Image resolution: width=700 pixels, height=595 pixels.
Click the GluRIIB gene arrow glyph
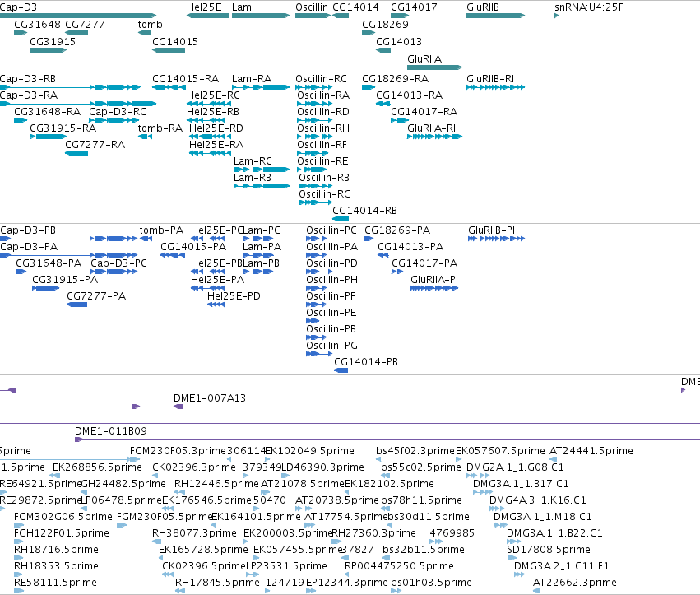pyautogui.click(x=495, y=16)
